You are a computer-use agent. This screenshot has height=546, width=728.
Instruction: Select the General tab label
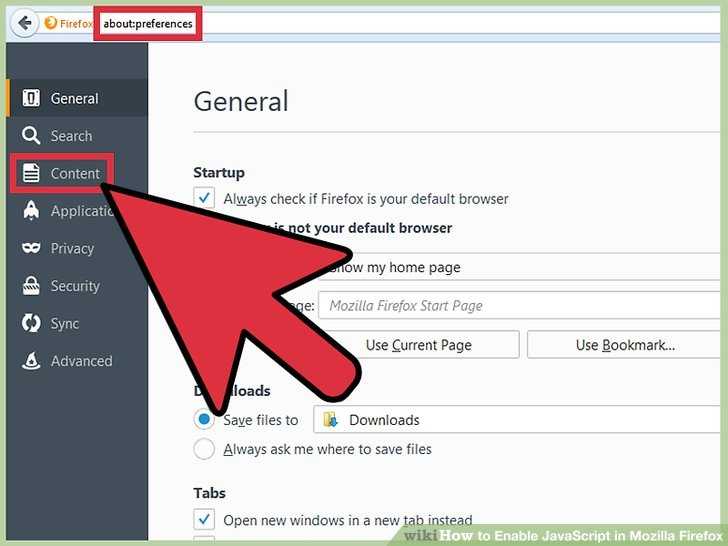[x=74, y=98]
